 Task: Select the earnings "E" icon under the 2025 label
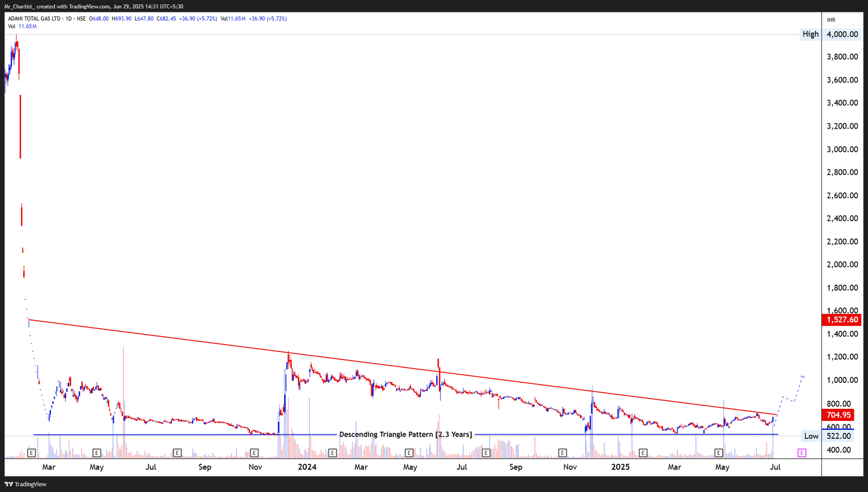(643, 452)
